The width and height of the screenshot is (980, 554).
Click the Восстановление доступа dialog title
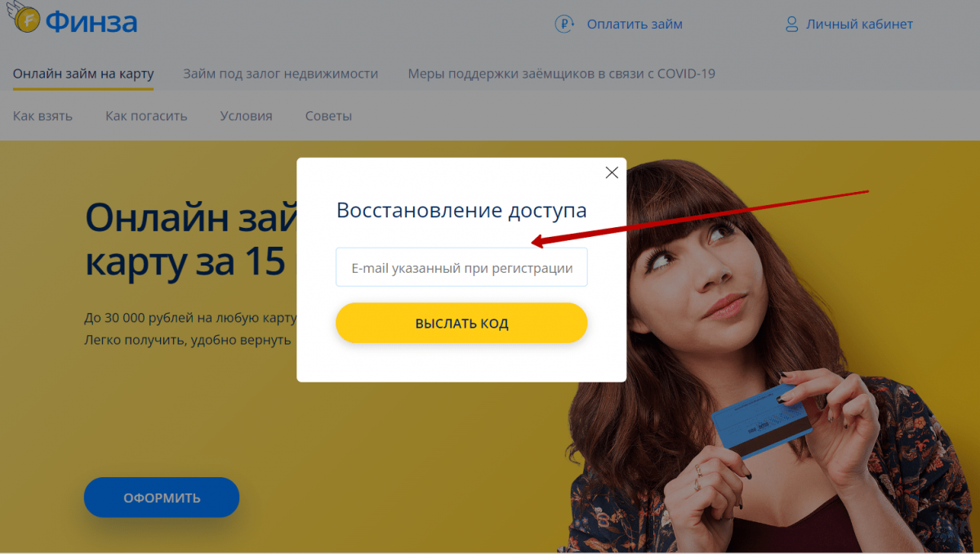click(461, 210)
